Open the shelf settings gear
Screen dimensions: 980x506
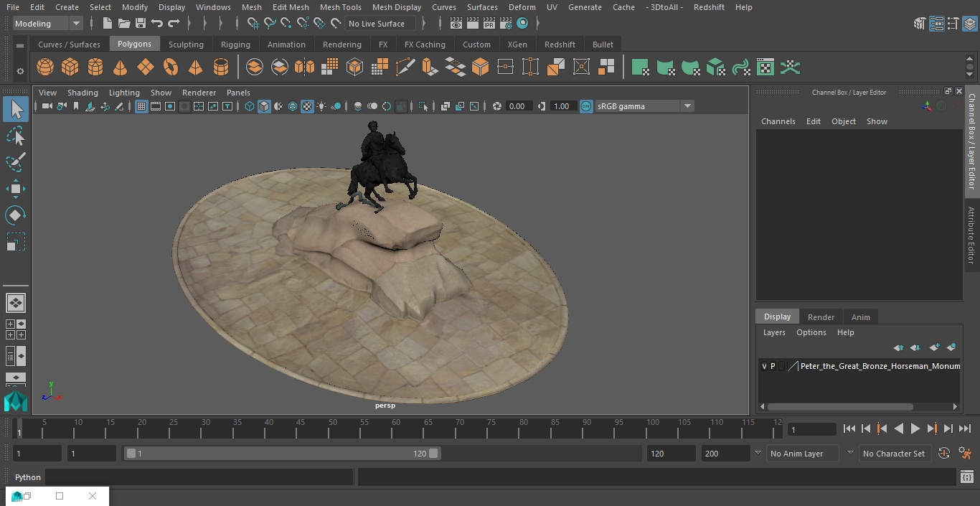tap(20, 70)
